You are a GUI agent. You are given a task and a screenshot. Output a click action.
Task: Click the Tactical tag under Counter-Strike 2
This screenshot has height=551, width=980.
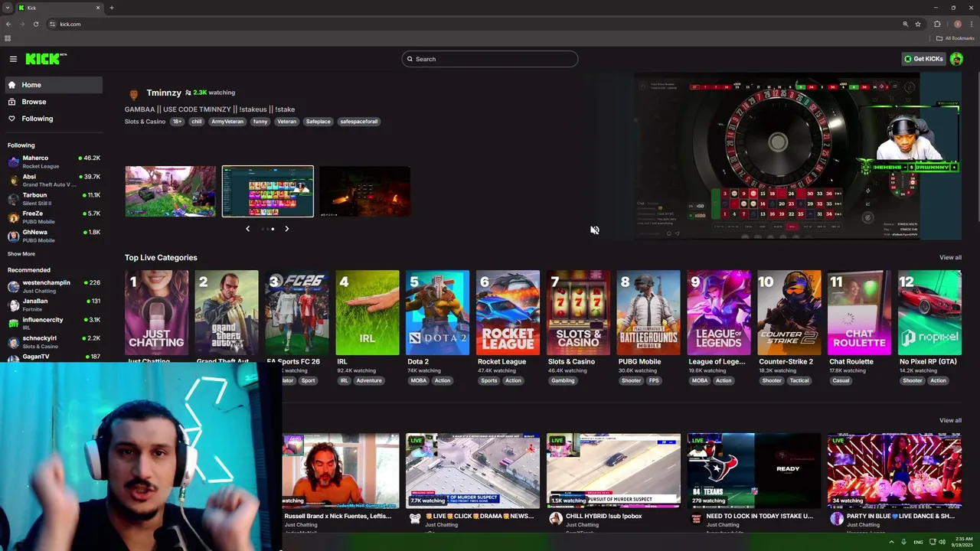pyautogui.click(x=799, y=380)
